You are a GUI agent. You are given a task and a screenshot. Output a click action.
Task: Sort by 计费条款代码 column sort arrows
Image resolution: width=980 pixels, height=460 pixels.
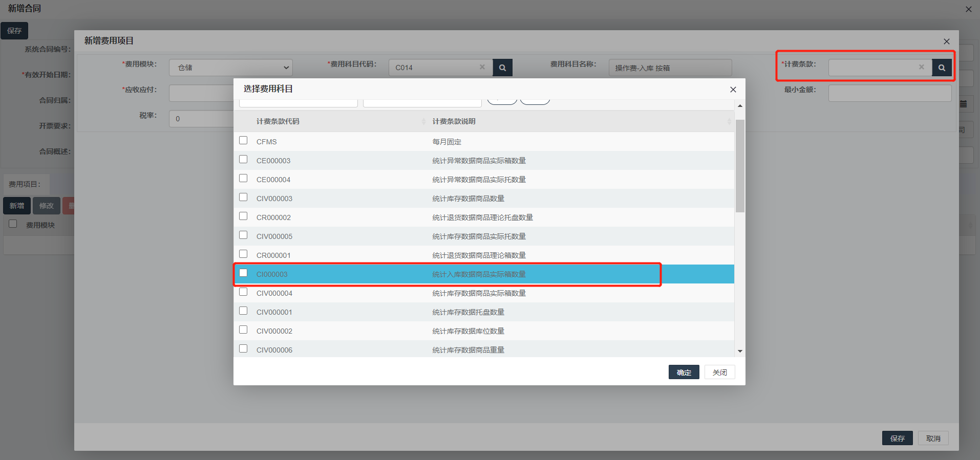[423, 121]
